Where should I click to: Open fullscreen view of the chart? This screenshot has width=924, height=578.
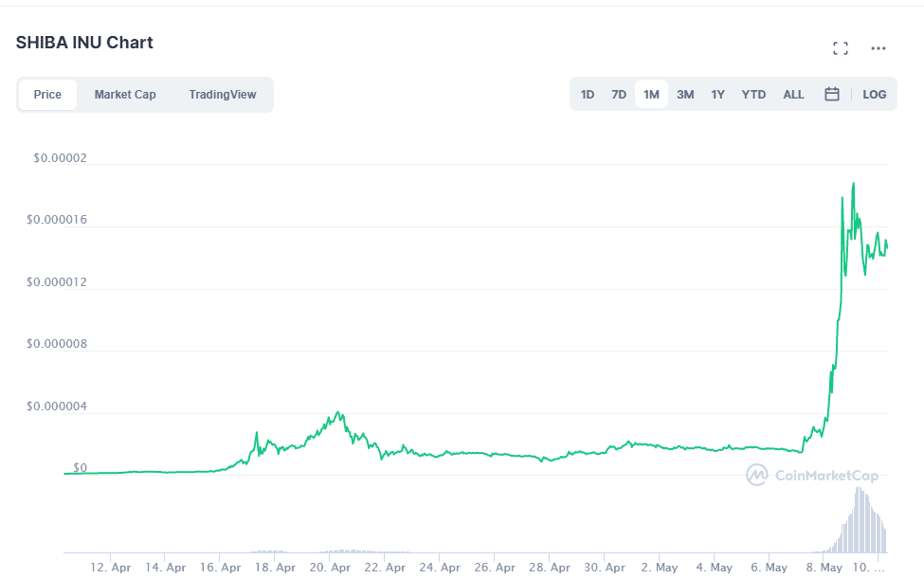pos(841,48)
